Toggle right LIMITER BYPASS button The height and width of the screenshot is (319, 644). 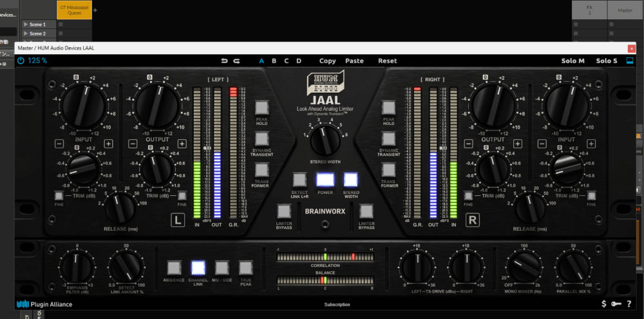pyautogui.click(x=366, y=211)
